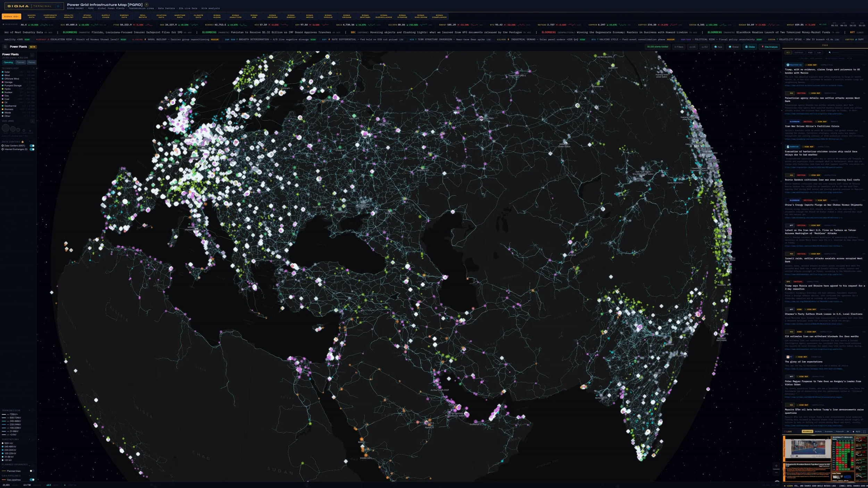Click the Internet Exchanges diamond icon

[x=3, y=149]
